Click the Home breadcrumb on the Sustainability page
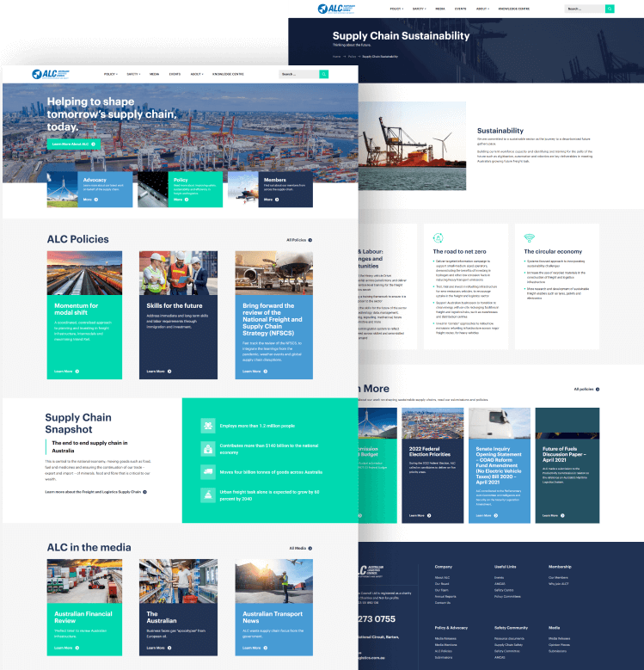 [336, 57]
